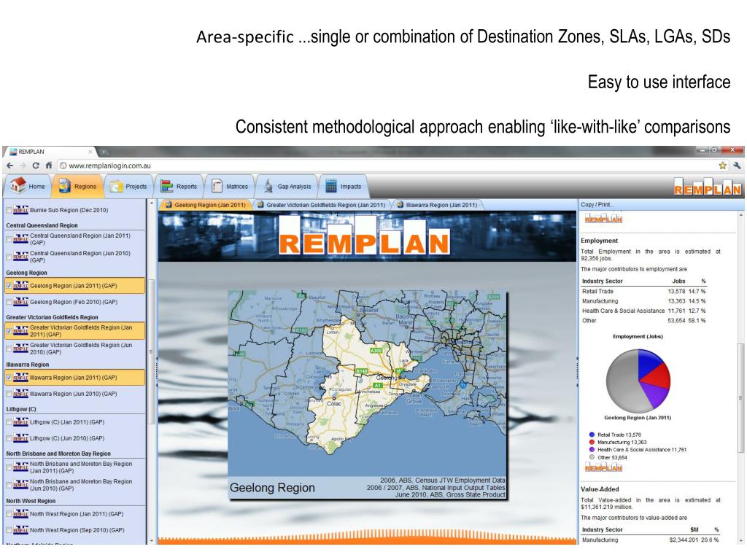747x560 pixels.
Task: Select the Geelong Region (Jan 2011) document tab
Action: pos(205,205)
